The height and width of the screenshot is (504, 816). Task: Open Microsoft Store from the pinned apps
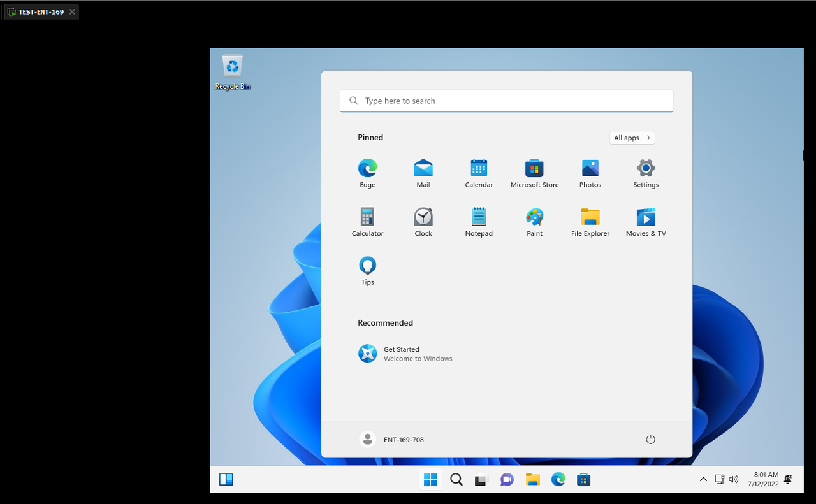(534, 173)
